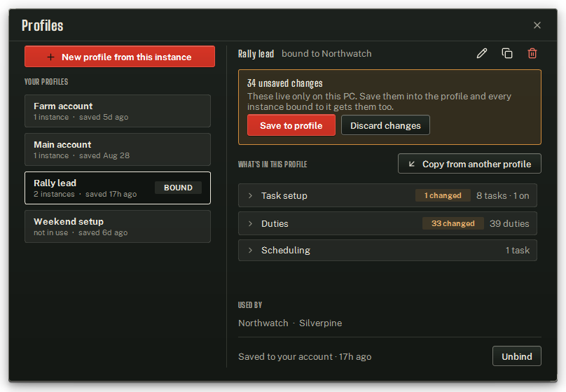
Task: Duplicate the Rally lead profile with the copy icon
Action: click(x=506, y=53)
